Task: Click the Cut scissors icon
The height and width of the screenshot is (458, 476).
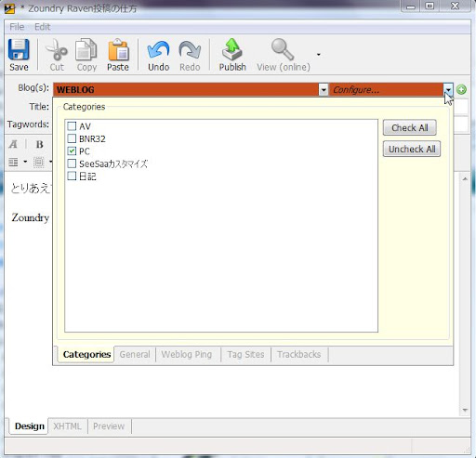Action: click(x=57, y=49)
